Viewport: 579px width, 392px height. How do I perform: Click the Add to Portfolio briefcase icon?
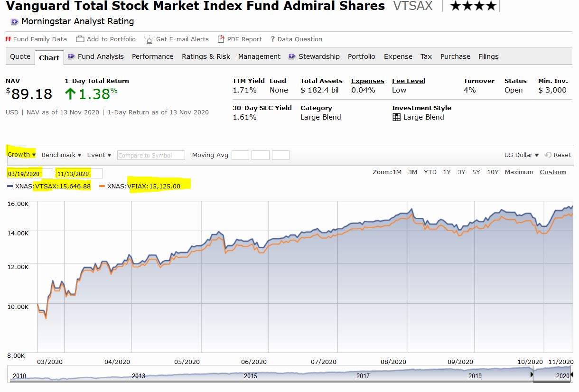point(80,39)
